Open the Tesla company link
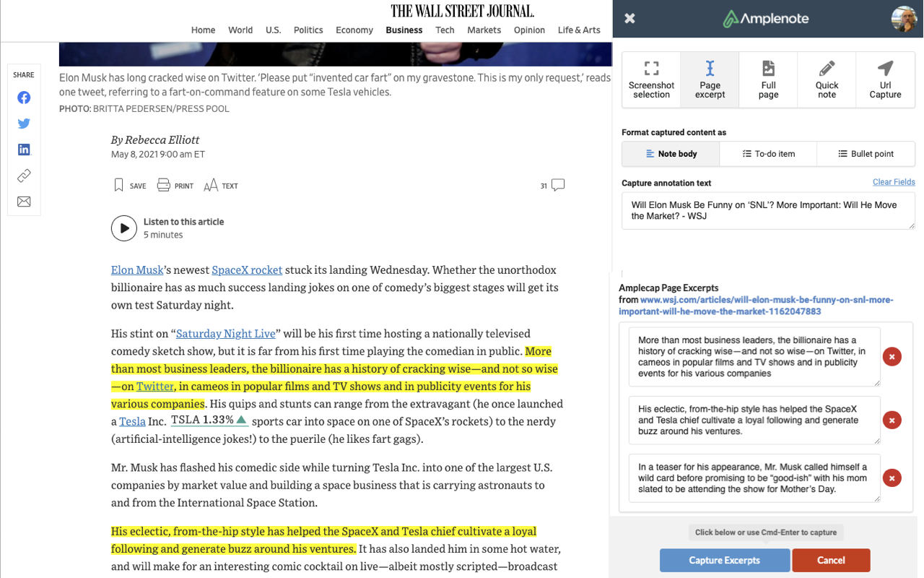The image size is (924, 578). 132,421
